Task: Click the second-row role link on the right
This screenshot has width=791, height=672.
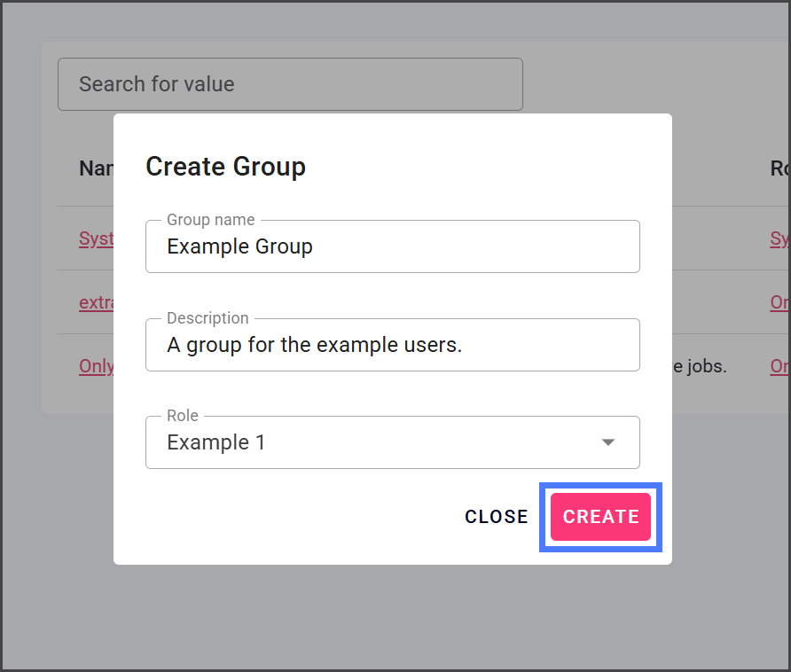Action: pyautogui.click(x=779, y=302)
